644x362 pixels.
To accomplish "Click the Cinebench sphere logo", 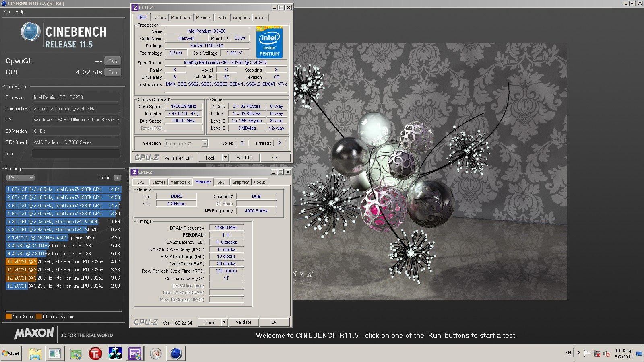I will (x=31, y=32).
